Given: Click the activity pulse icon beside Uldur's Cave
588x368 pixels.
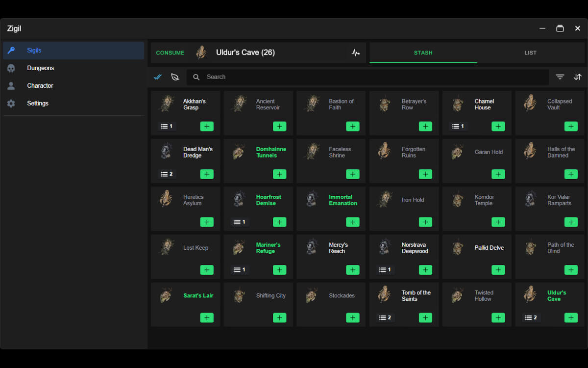Looking at the screenshot, I should pyautogui.click(x=356, y=53).
